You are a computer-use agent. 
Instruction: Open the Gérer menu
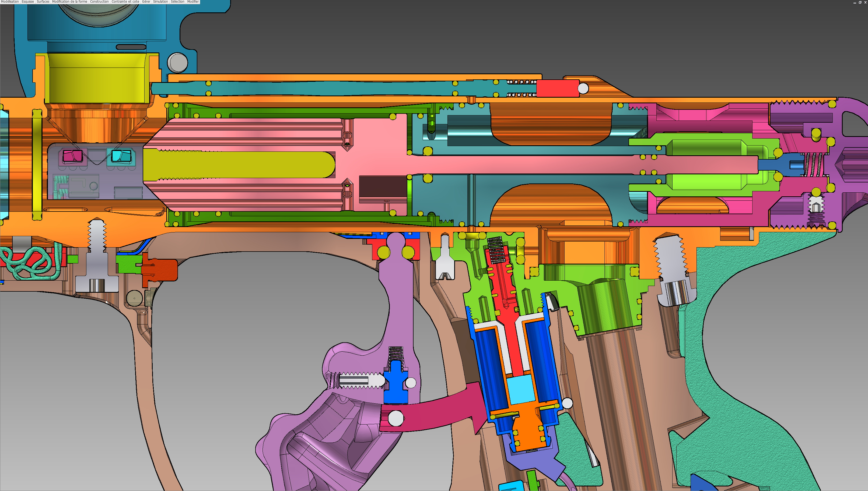(x=146, y=2)
